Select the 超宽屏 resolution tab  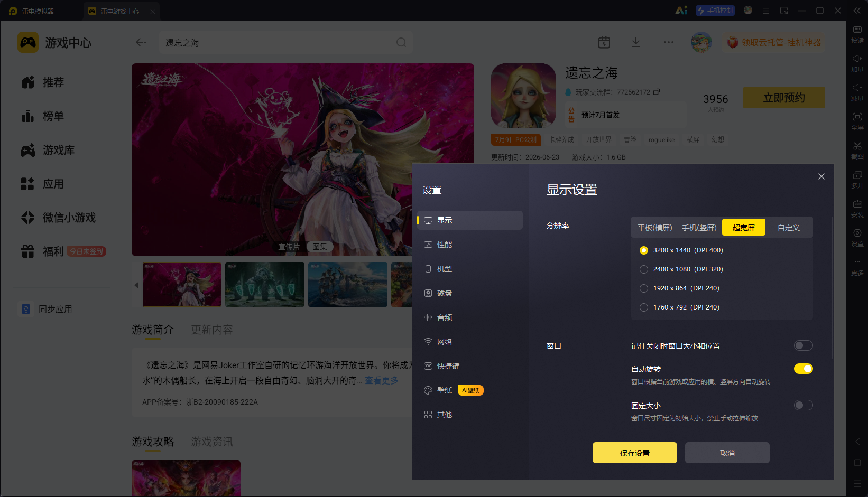pos(744,228)
